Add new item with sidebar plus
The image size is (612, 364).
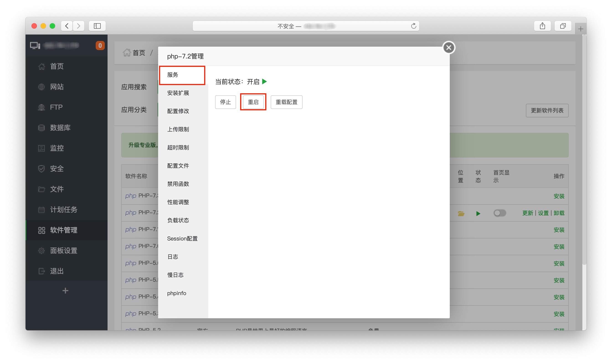tap(65, 291)
